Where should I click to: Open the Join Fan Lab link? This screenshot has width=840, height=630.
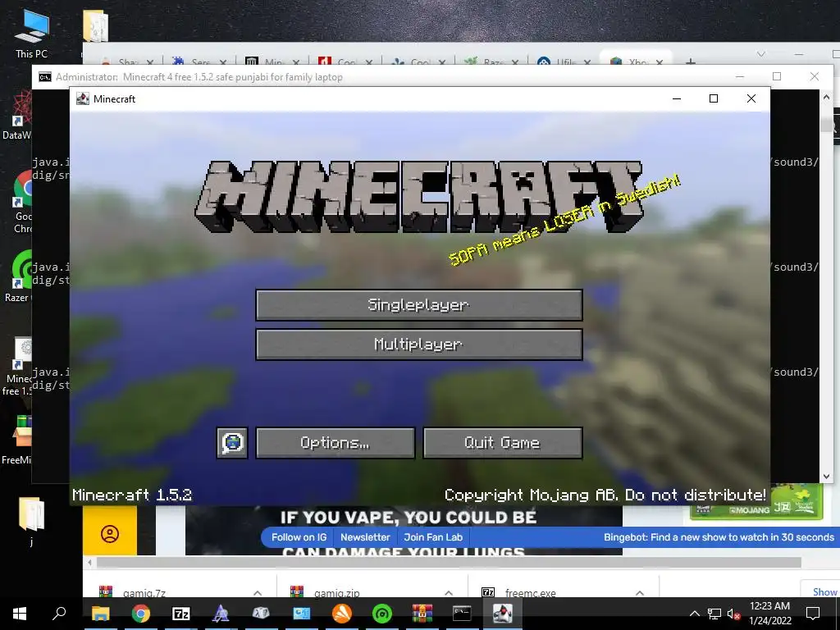pos(433,536)
